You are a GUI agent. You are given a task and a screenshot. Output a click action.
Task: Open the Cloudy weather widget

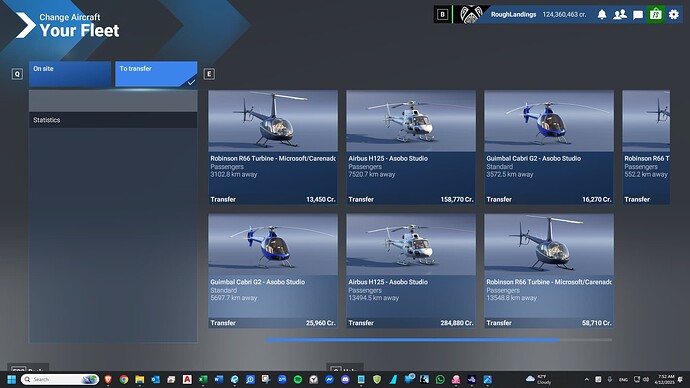click(x=538, y=379)
